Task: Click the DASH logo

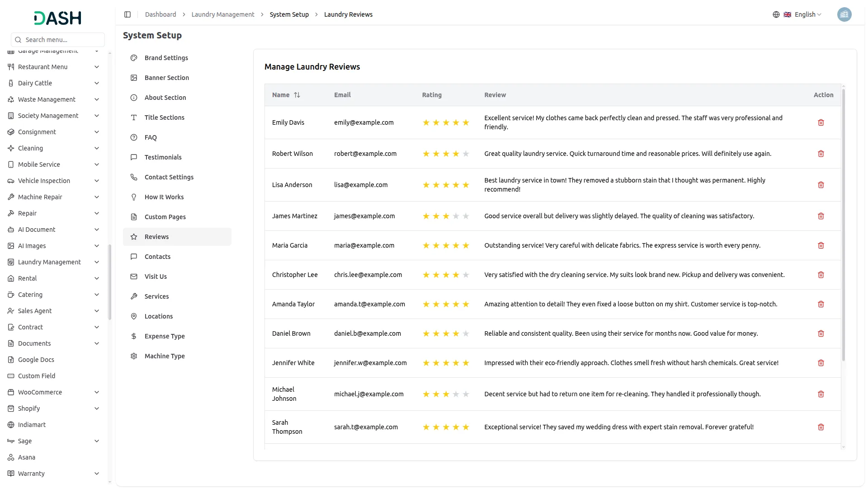Action: (58, 18)
